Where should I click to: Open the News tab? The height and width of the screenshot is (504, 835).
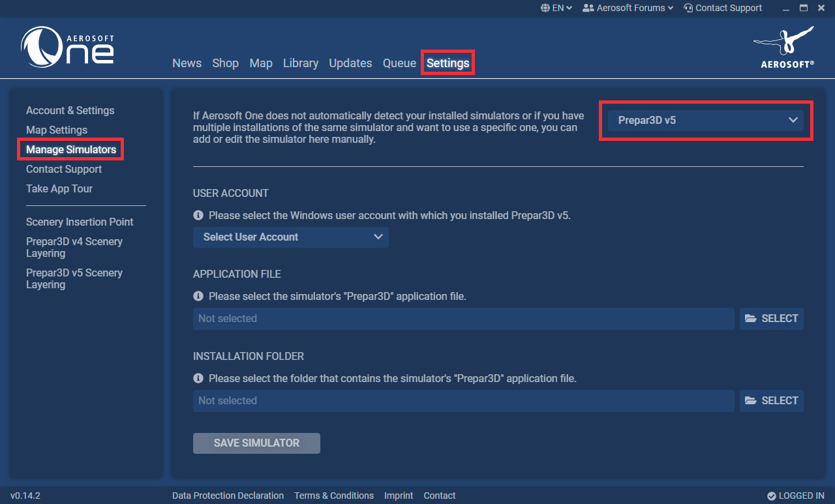[187, 63]
